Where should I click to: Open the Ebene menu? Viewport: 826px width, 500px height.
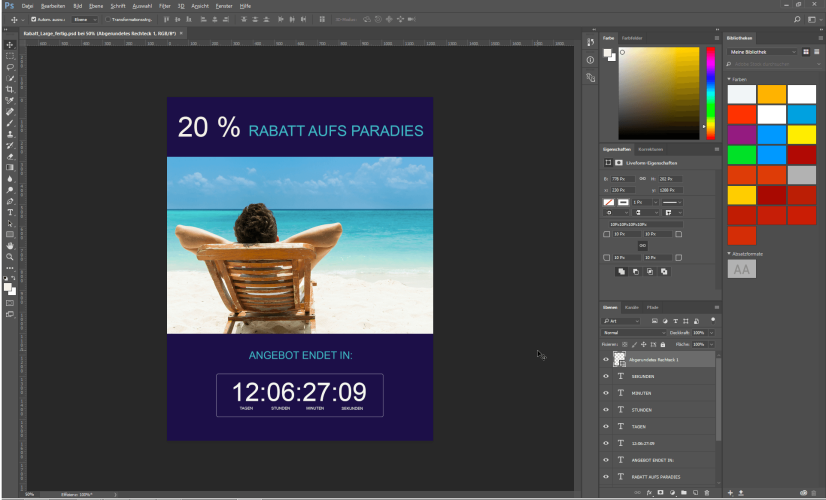tap(96, 6)
